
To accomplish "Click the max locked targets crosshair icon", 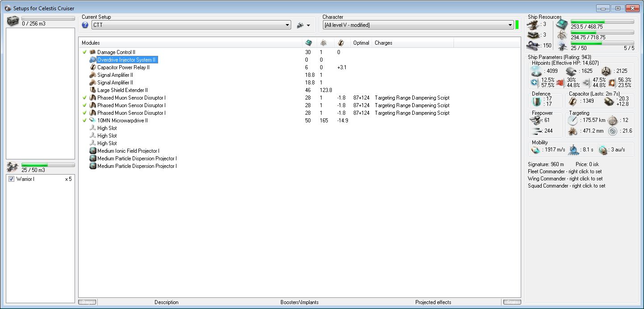I will (x=612, y=120).
